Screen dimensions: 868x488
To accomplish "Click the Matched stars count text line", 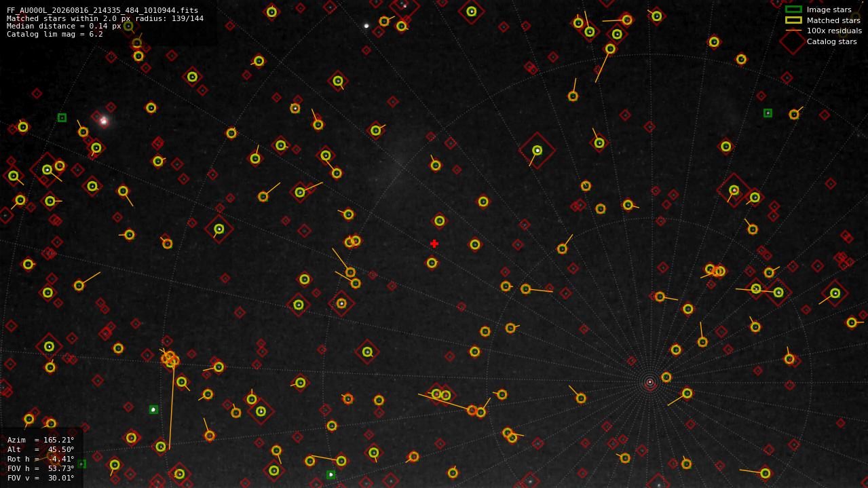I will [105, 19].
